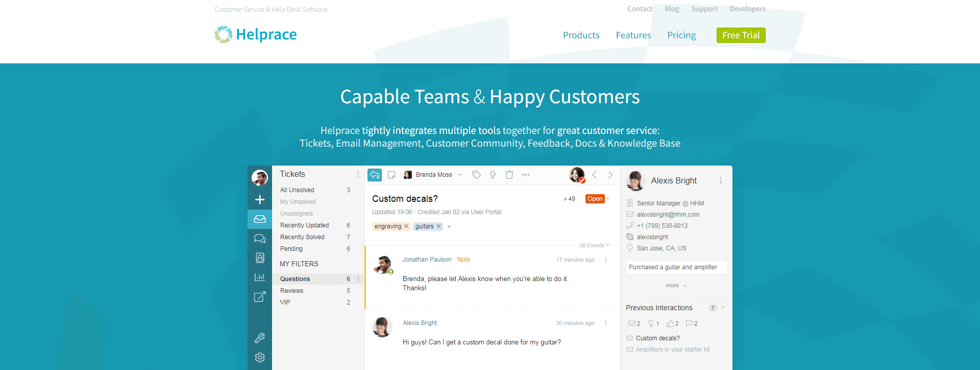Open options menu for Alexis Bright message

point(606,323)
